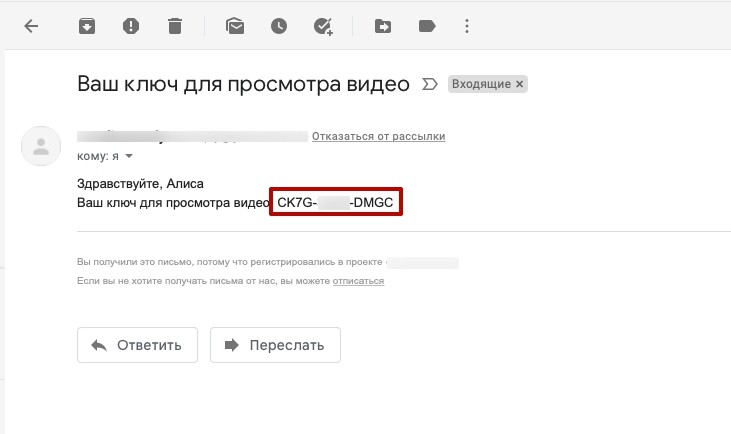Open the Labels tag icon
This screenshot has width=731, height=434.
point(427,27)
